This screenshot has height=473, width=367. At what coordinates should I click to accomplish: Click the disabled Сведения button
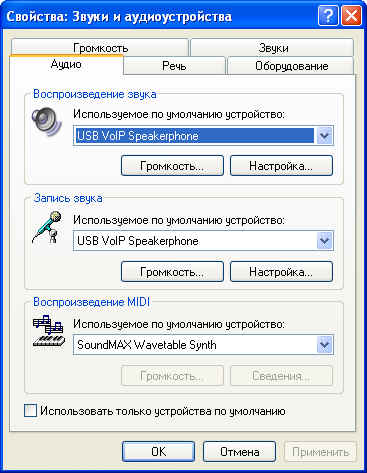281,376
